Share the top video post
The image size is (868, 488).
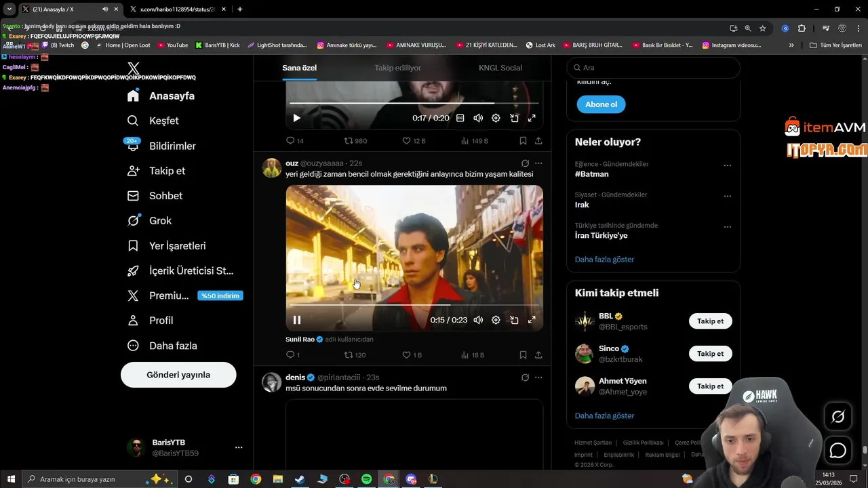(x=538, y=141)
